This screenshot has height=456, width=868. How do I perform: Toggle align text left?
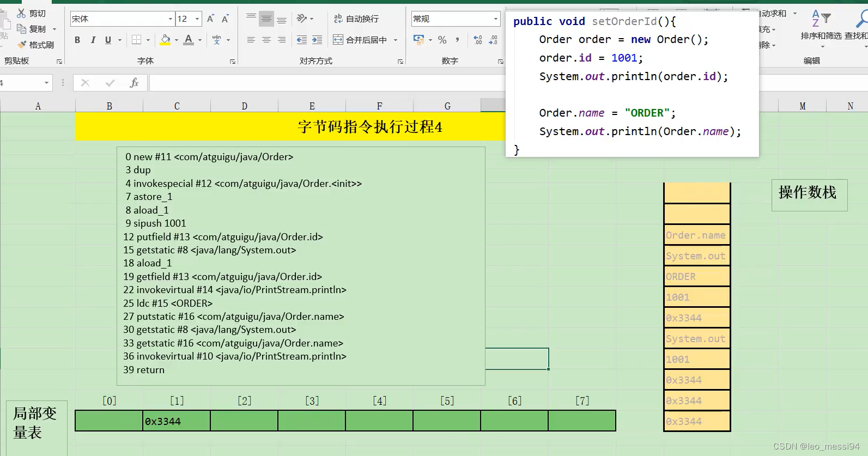point(251,40)
